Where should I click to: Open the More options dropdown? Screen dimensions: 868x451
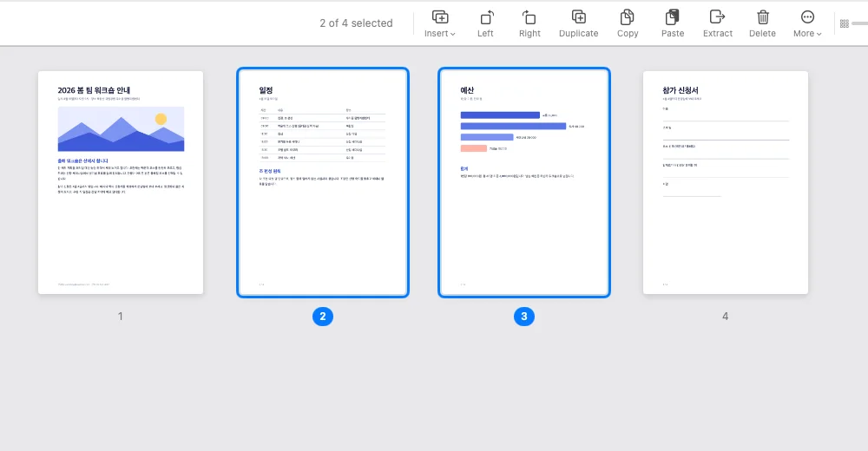[x=807, y=23]
